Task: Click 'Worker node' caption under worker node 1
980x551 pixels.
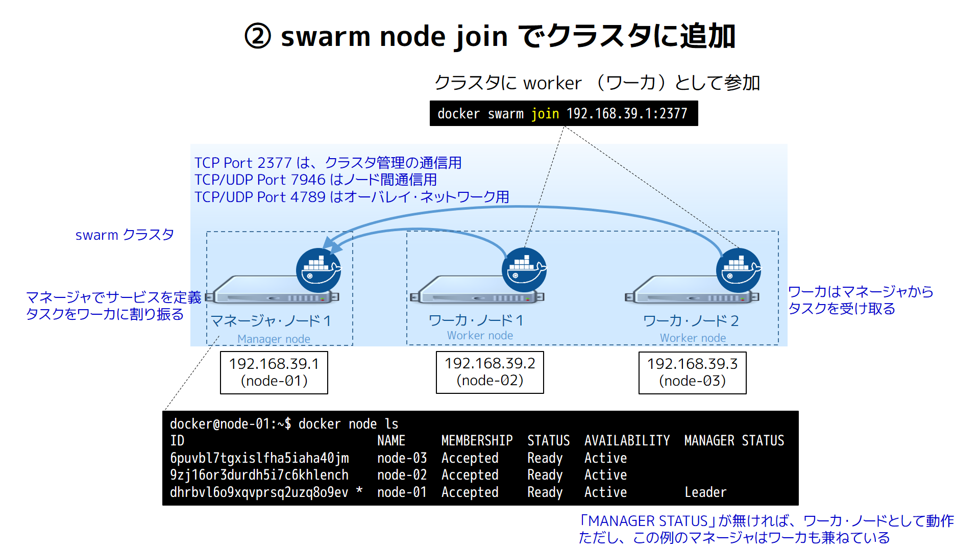Action: (480, 335)
